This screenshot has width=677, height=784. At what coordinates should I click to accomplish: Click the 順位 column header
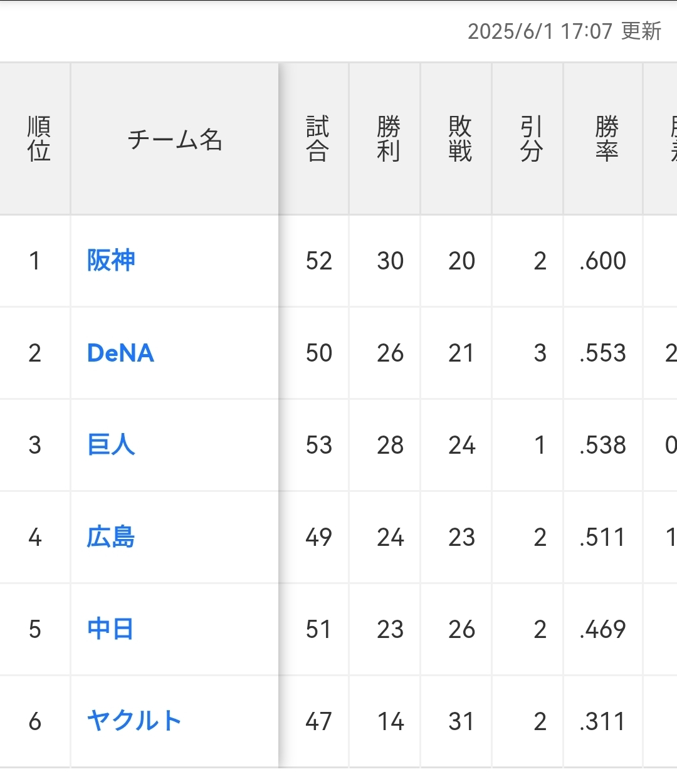(x=38, y=139)
